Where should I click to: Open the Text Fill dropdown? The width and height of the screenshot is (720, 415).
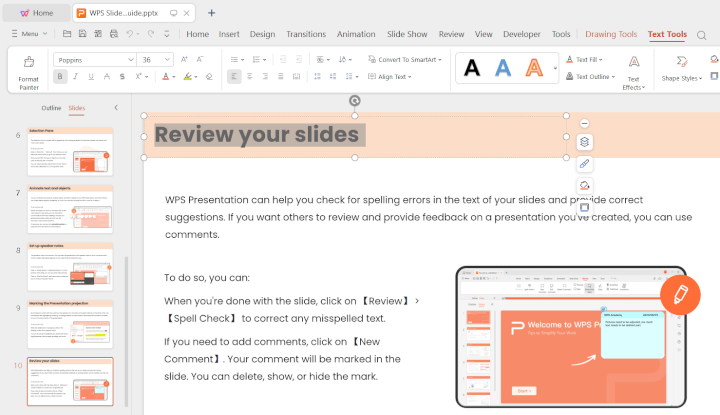point(584,59)
